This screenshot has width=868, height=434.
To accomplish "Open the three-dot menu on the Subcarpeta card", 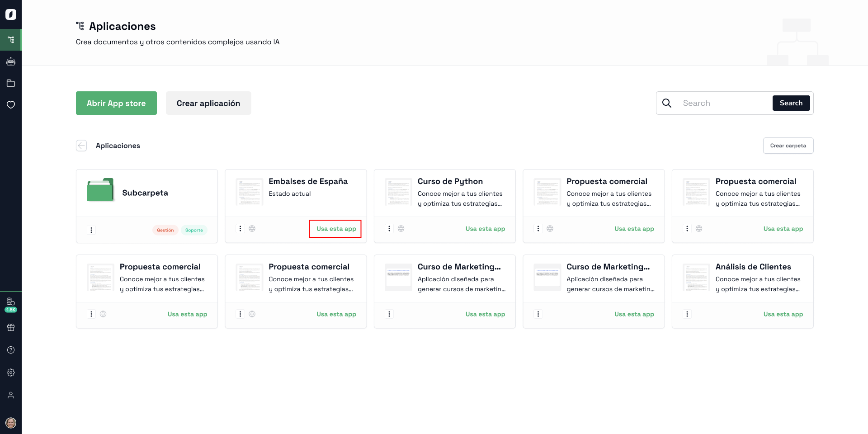I will (x=91, y=230).
